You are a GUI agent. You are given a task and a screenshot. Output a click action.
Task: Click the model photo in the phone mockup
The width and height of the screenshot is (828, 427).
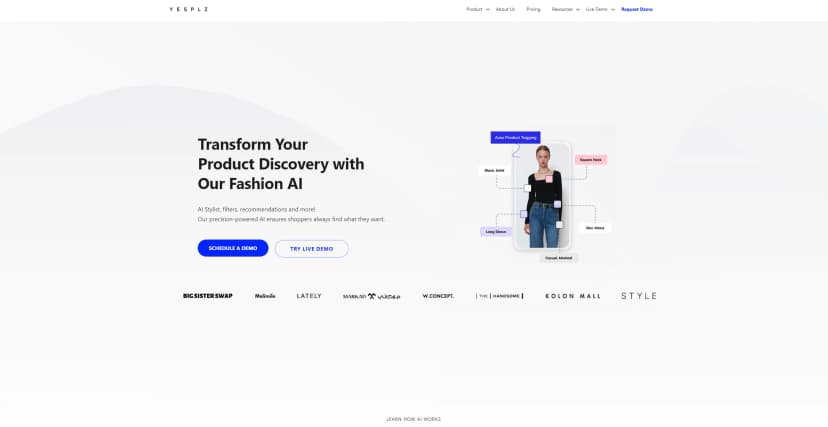542,195
